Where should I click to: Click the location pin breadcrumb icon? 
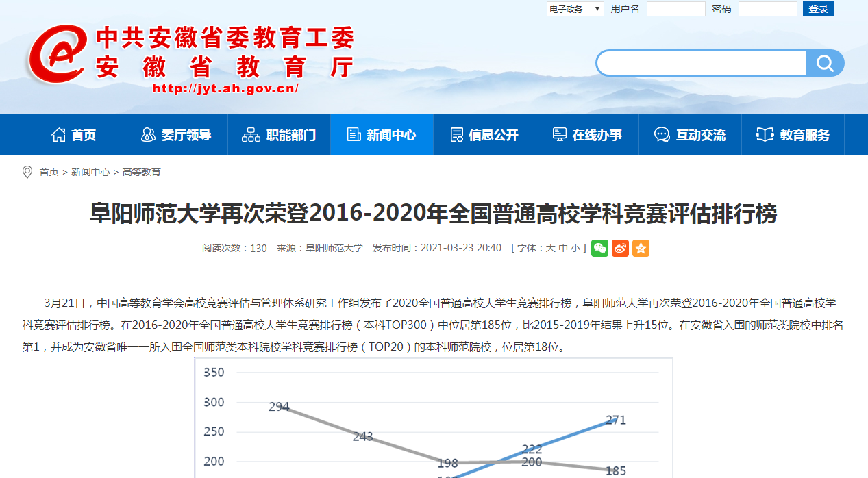pos(27,172)
